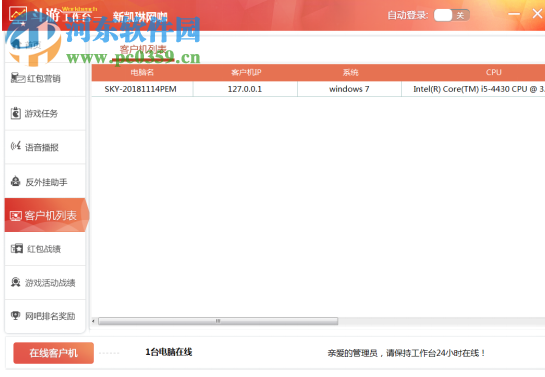Open 反外挂助手 menu label

pyautogui.click(x=46, y=182)
